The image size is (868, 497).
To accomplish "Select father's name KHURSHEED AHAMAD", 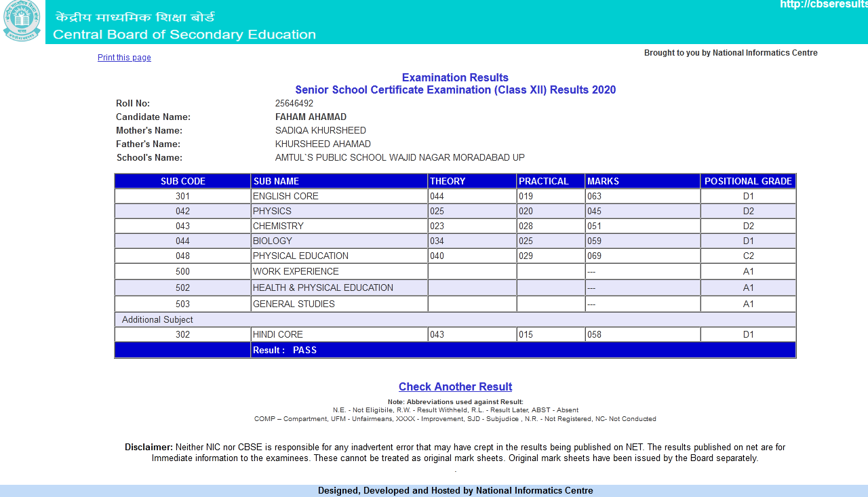I will coord(323,144).
